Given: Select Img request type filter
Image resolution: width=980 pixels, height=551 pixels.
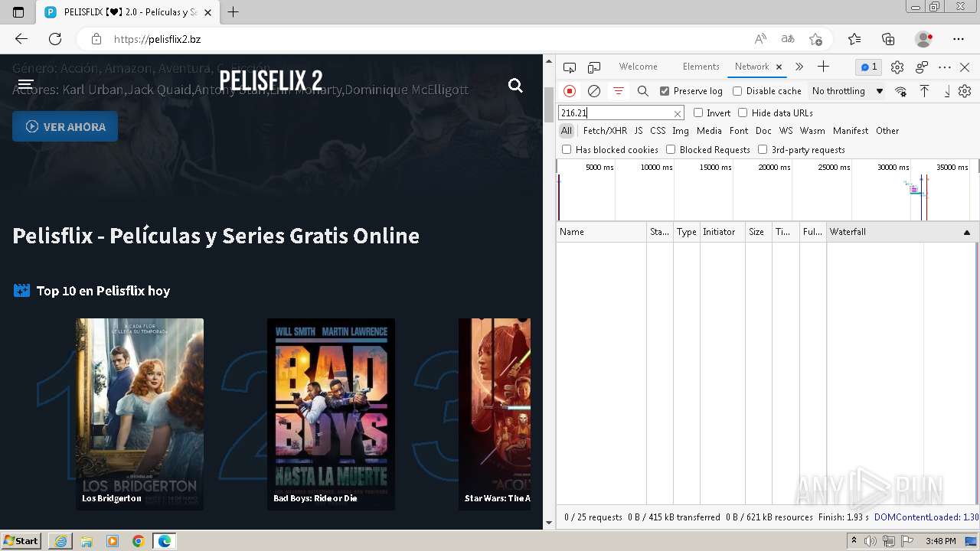Looking at the screenshot, I should point(680,131).
